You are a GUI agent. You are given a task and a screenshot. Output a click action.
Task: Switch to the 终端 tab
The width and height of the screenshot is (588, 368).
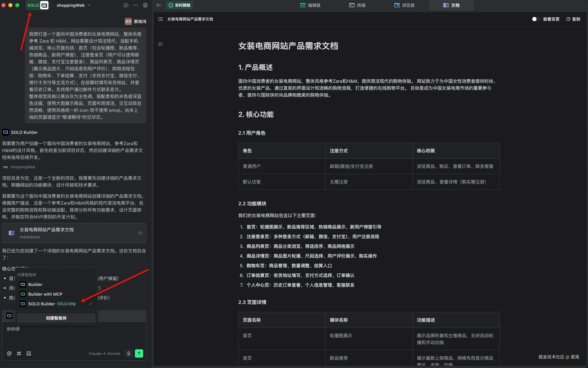point(357,5)
